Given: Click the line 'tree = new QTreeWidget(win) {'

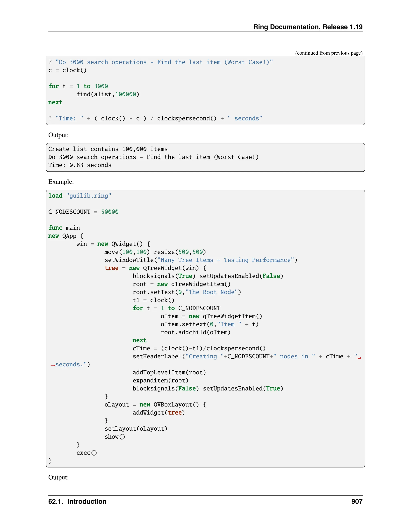Looking at the screenshot, I should click(x=155, y=268).
